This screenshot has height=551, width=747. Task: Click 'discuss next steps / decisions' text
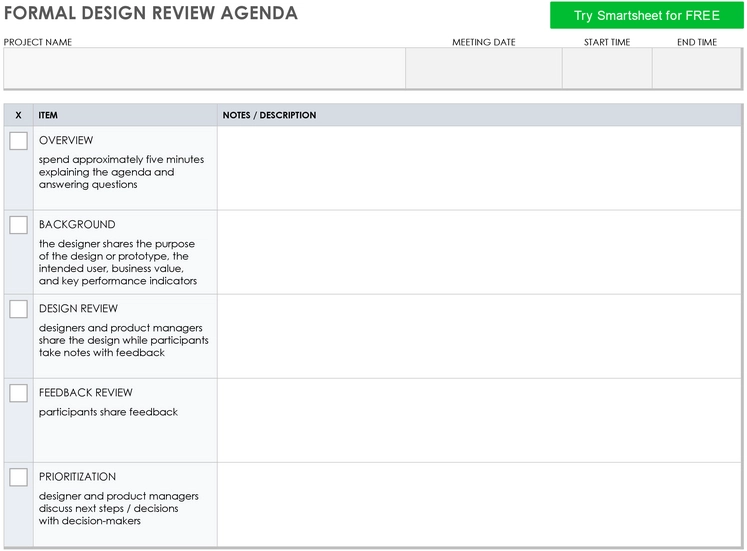(x=109, y=508)
